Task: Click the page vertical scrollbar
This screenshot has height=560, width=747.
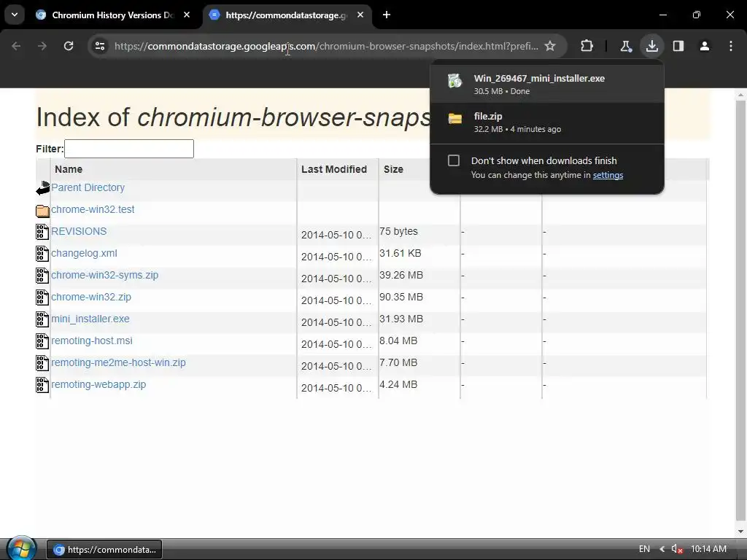Action: coord(740,309)
